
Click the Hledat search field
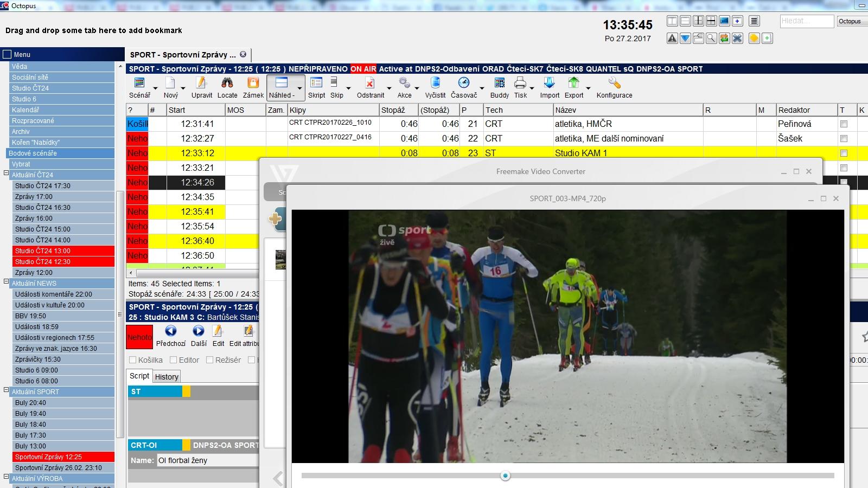coord(807,21)
